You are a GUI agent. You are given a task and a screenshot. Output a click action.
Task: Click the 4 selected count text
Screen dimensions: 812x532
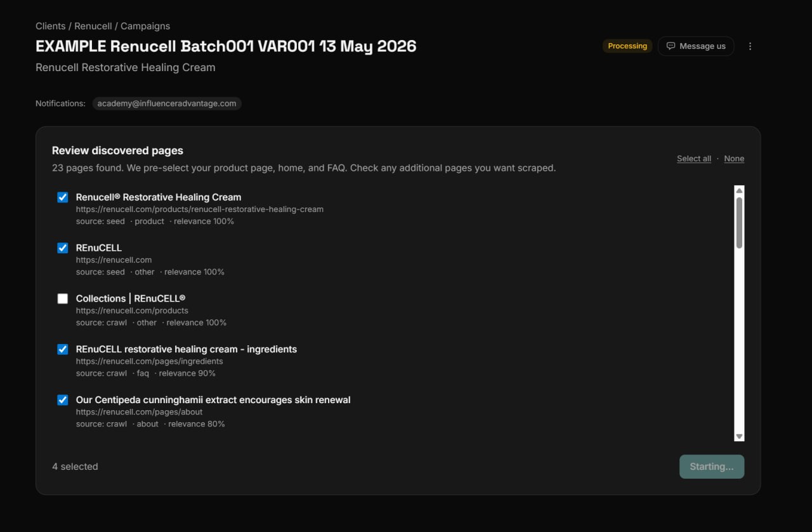coord(75,467)
